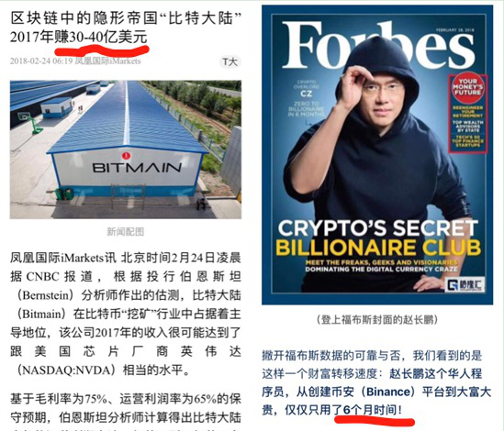Viewport: 504px width, 431px height.
Task: Click the 新闻配图 image caption
Action: coord(126,232)
